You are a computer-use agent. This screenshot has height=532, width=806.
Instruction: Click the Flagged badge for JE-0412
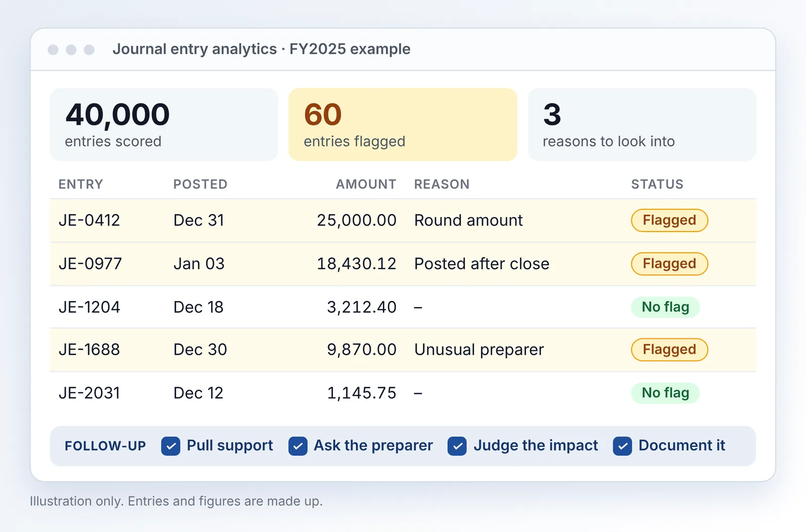pyautogui.click(x=669, y=220)
